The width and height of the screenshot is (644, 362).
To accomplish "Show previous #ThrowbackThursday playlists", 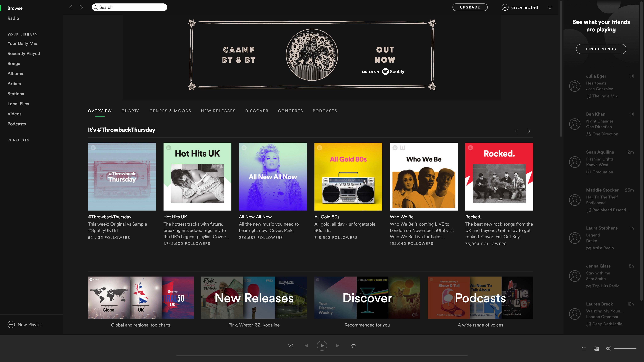I will [516, 131].
